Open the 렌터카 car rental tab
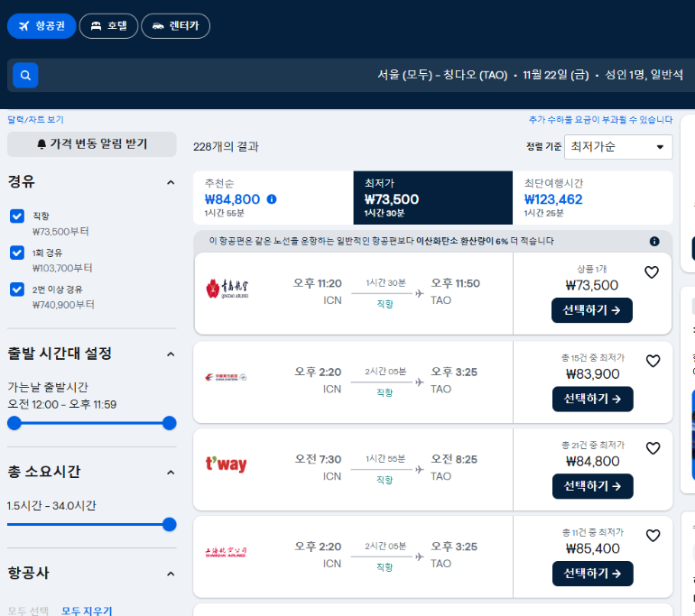 tap(175, 26)
